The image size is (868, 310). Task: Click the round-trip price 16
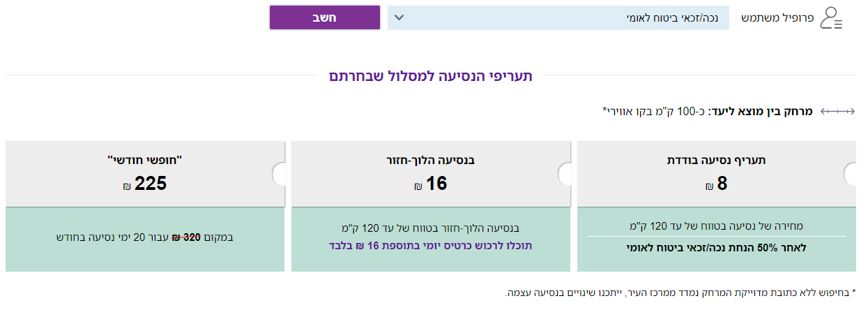(436, 184)
